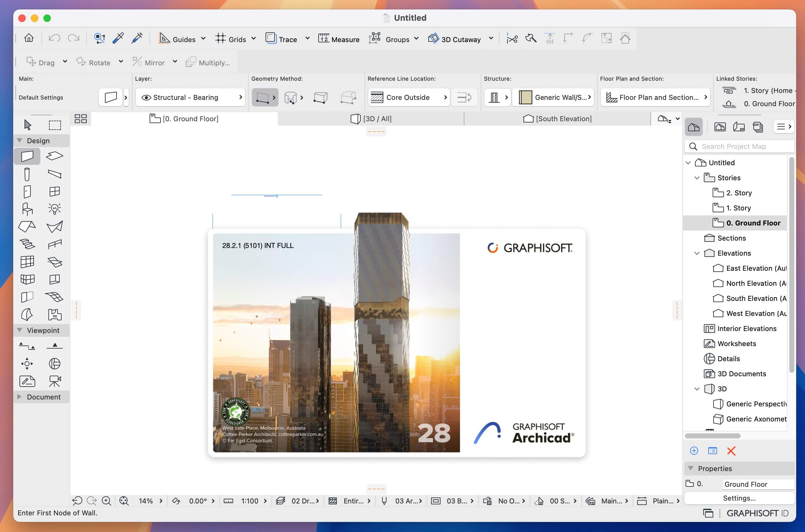
Task: Select the Door tool
Action: click(x=27, y=192)
